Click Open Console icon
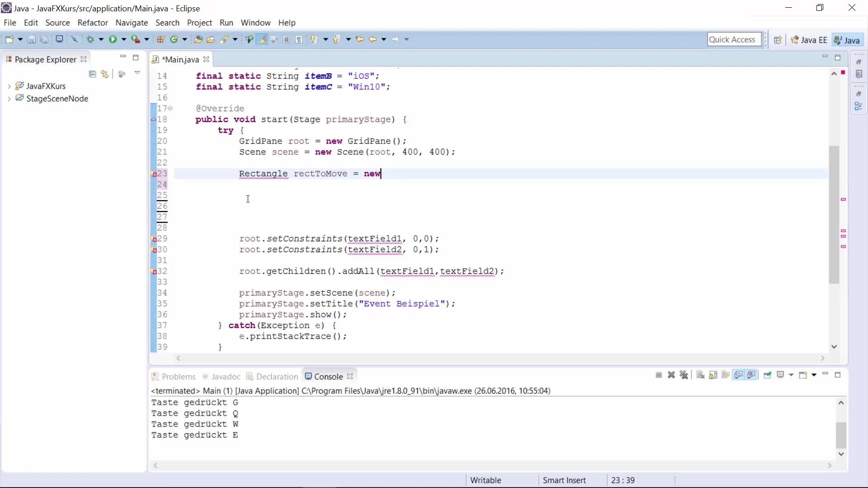Viewport: 868px width, 488px height. 803,375
